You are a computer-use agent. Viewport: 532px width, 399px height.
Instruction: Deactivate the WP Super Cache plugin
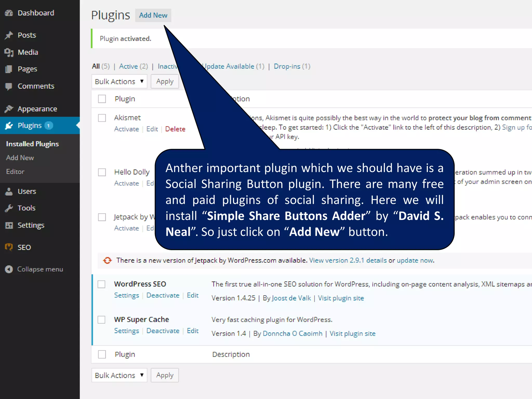tap(163, 331)
